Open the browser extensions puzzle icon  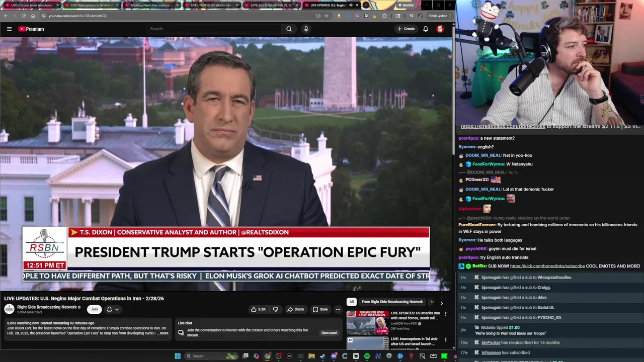point(384,16)
